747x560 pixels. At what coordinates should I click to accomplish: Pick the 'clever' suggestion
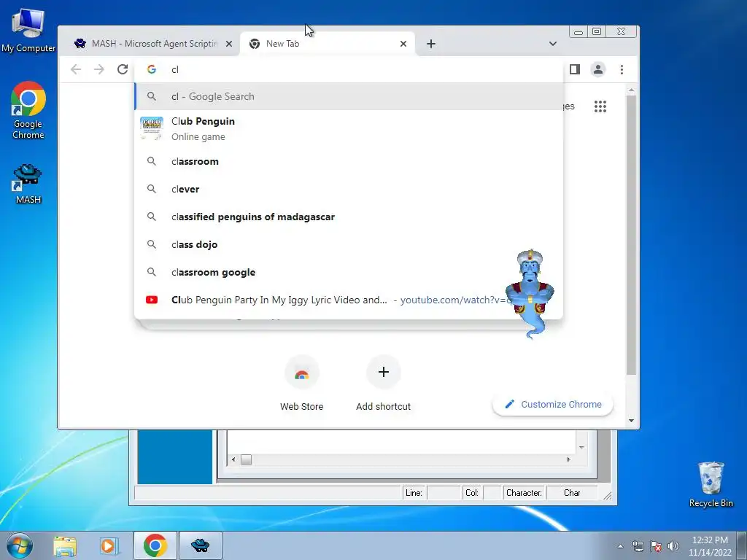pyautogui.click(x=349, y=189)
